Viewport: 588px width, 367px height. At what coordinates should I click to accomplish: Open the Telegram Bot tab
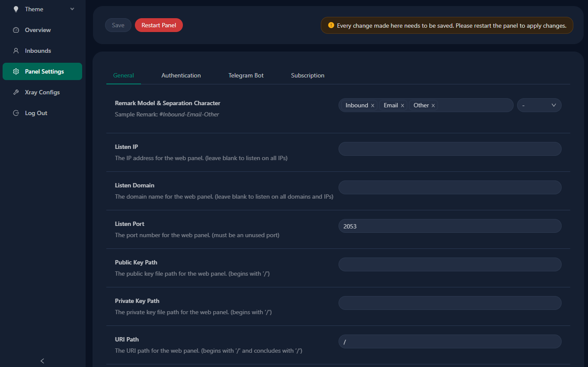click(x=246, y=75)
